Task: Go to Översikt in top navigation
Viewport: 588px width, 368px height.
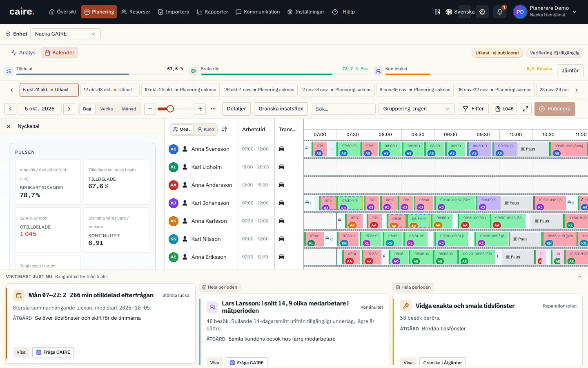Action: tap(63, 12)
